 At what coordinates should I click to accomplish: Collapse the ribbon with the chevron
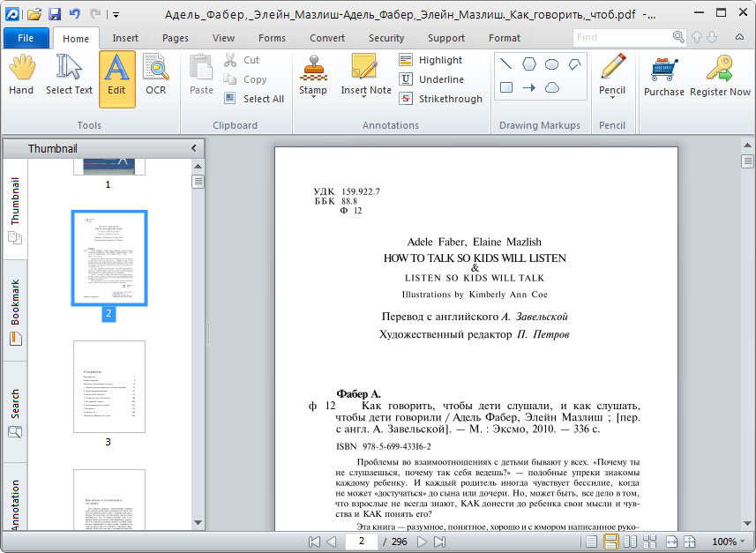[x=739, y=37]
